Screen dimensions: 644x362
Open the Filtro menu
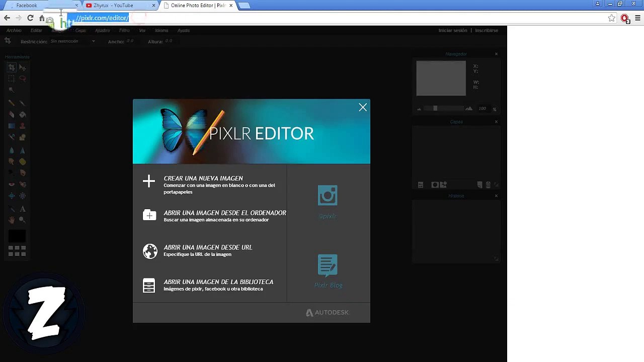coord(124,30)
